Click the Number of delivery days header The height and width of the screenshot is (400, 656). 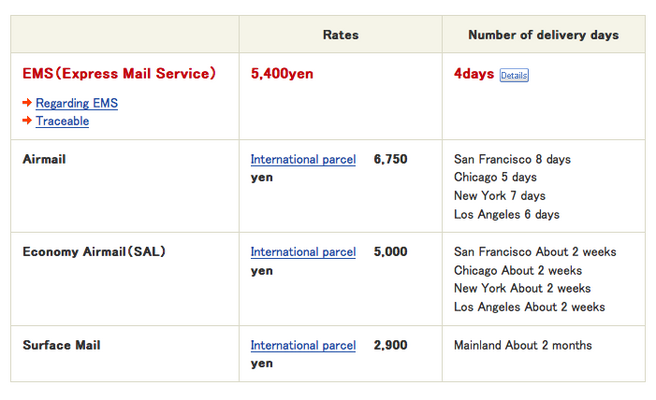543,35
